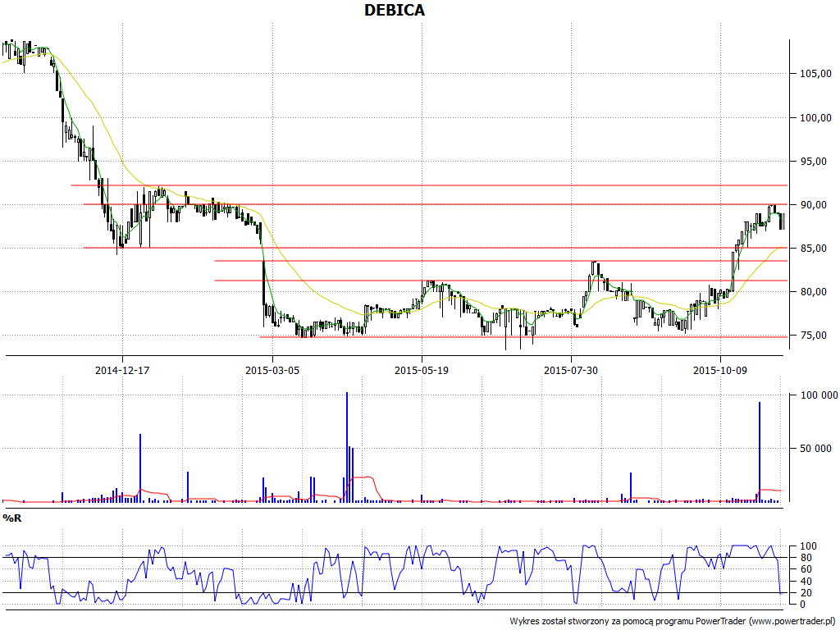This screenshot has width=840, height=630.
Task: Select the 2015-07-30 date label
Action: click(x=571, y=370)
